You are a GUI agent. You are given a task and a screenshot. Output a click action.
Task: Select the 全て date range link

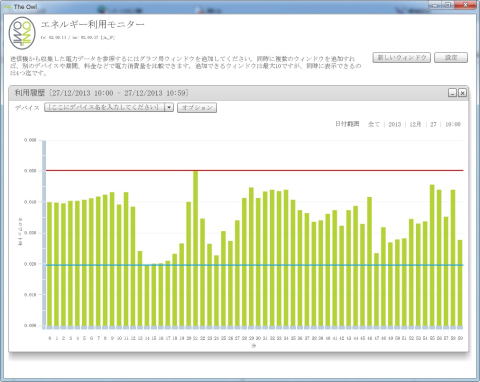pos(374,124)
